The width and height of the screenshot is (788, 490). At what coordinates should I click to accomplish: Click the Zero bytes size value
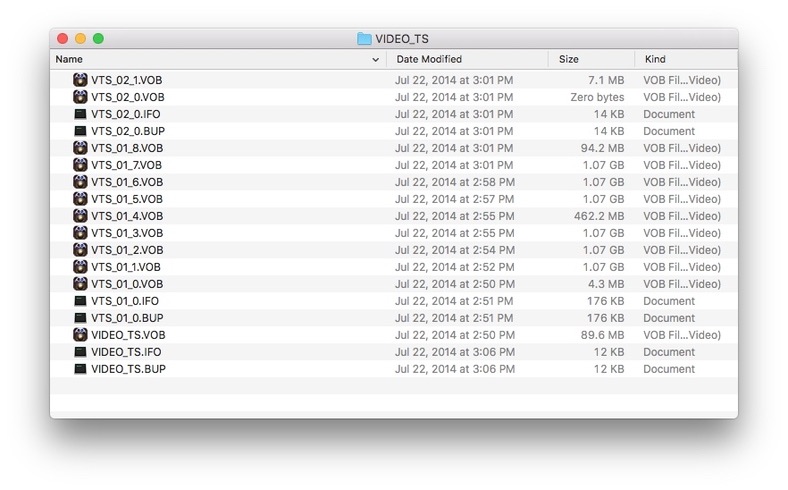click(x=597, y=97)
